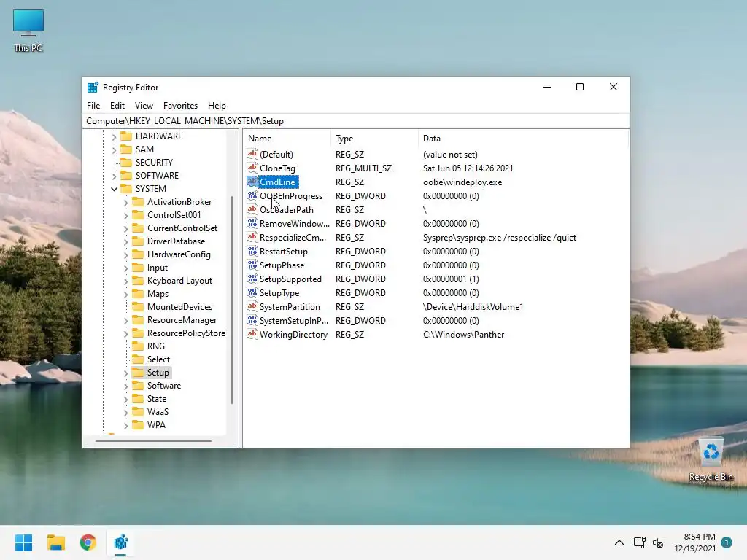Click the CmdLine string value icon
747x560 pixels.
[x=252, y=182]
